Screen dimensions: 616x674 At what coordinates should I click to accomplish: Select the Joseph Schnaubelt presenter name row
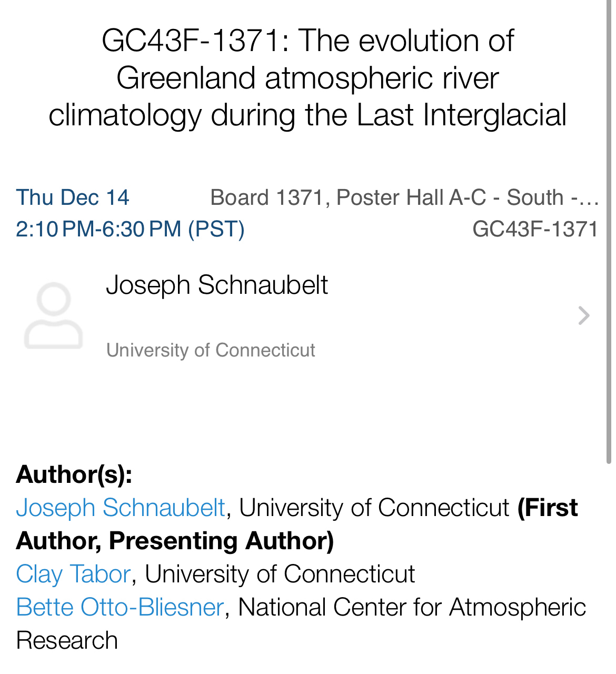click(x=217, y=285)
